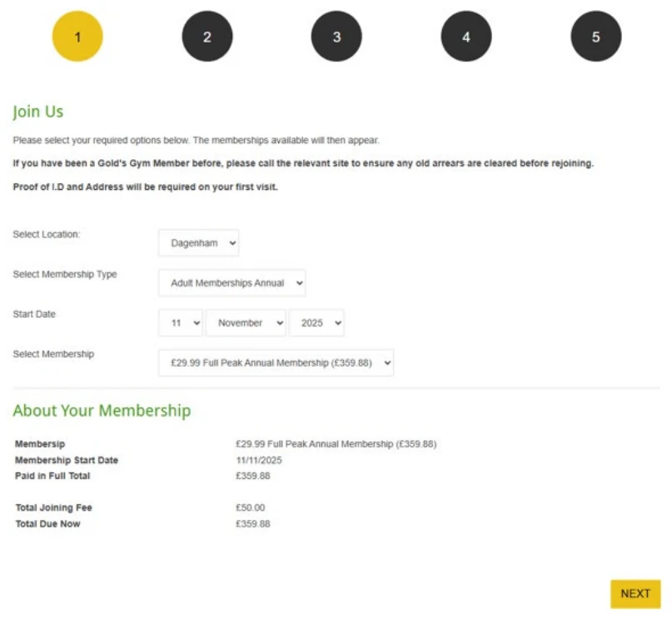
Task: Go to step 5 circle
Action: pos(596,37)
